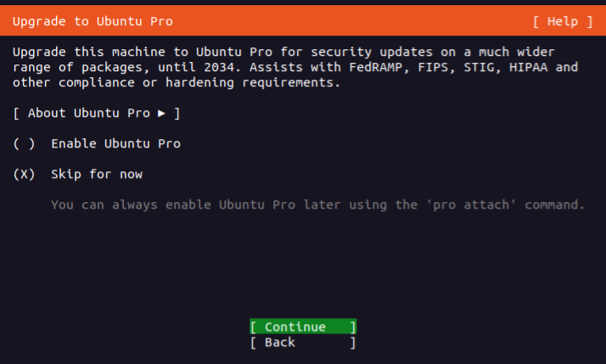Click the closing bracket of About Ubuntu Pro
Image resolution: width=606 pixels, height=364 pixels.
(177, 113)
